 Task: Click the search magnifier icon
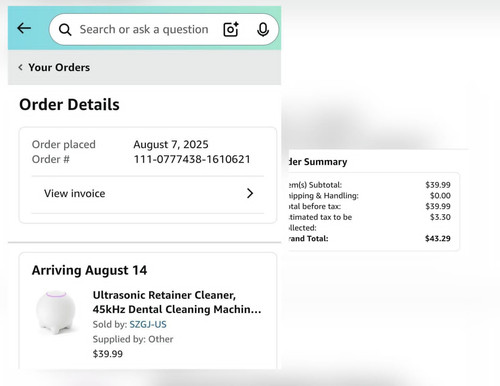click(65, 30)
